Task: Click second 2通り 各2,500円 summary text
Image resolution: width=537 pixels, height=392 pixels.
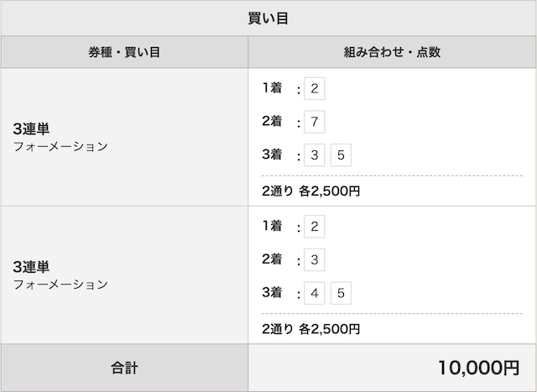Action: click(x=311, y=329)
